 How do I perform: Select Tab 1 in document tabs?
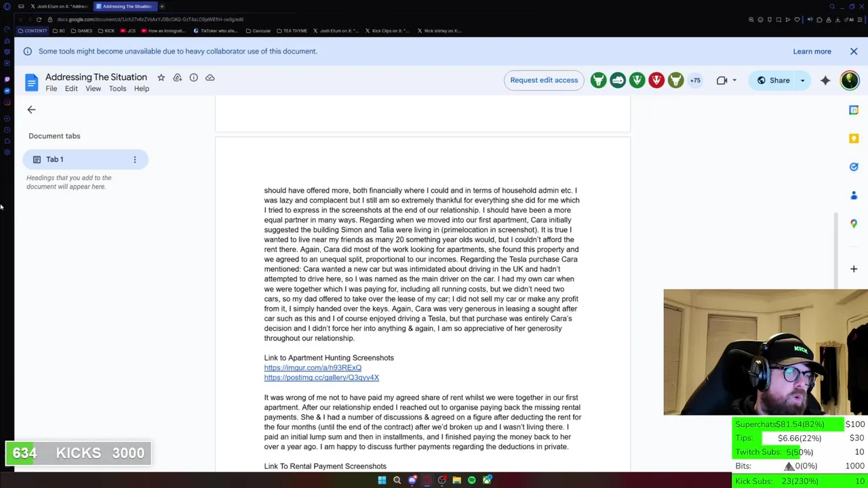tap(85, 159)
